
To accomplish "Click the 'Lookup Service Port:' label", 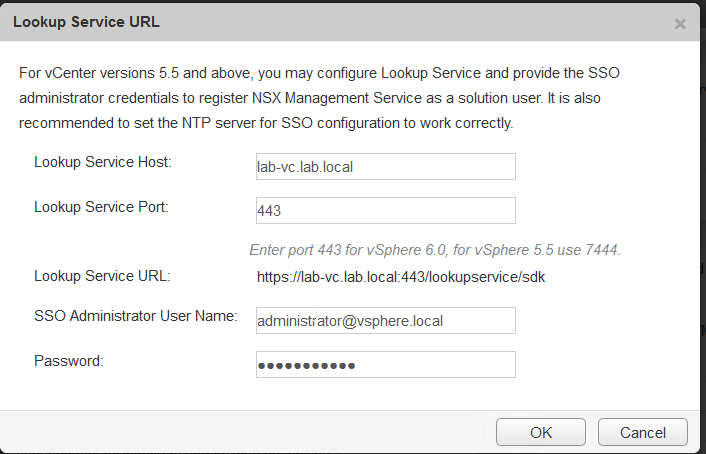I will pyautogui.click(x=101, y=207).
